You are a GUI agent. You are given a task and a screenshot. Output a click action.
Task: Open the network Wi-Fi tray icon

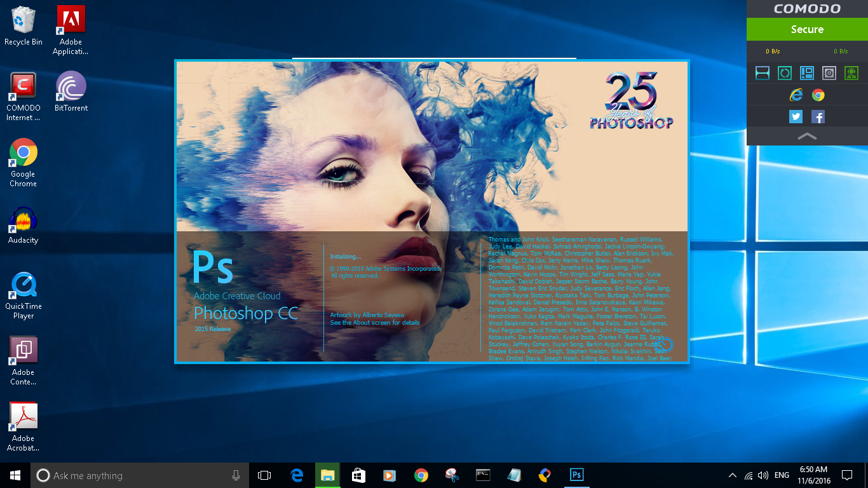coord(749,475)
